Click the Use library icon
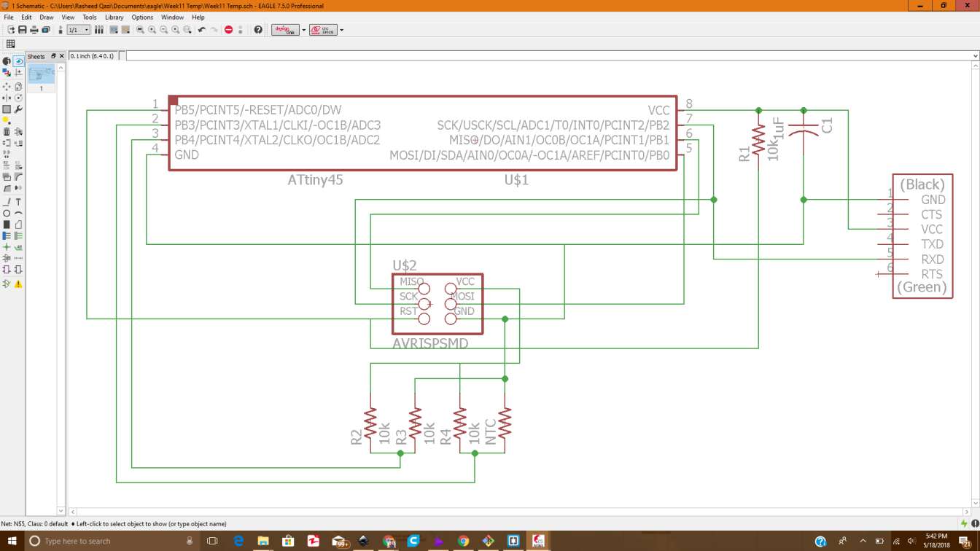The width and height of the screenshot is (980, 551). [x=99, y=30]
